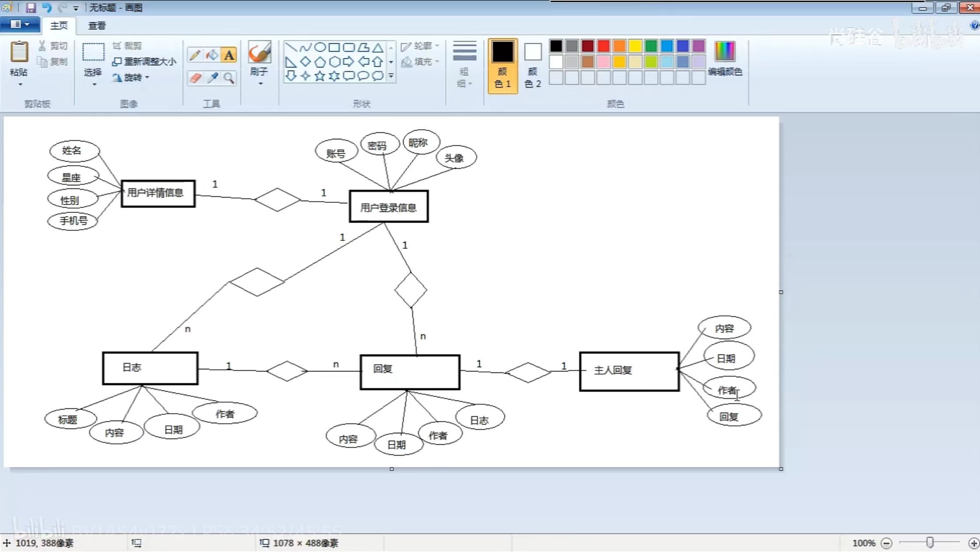The image size is (980, 552).
Task: Select the Eraser tool
Action: coord(195,78)
